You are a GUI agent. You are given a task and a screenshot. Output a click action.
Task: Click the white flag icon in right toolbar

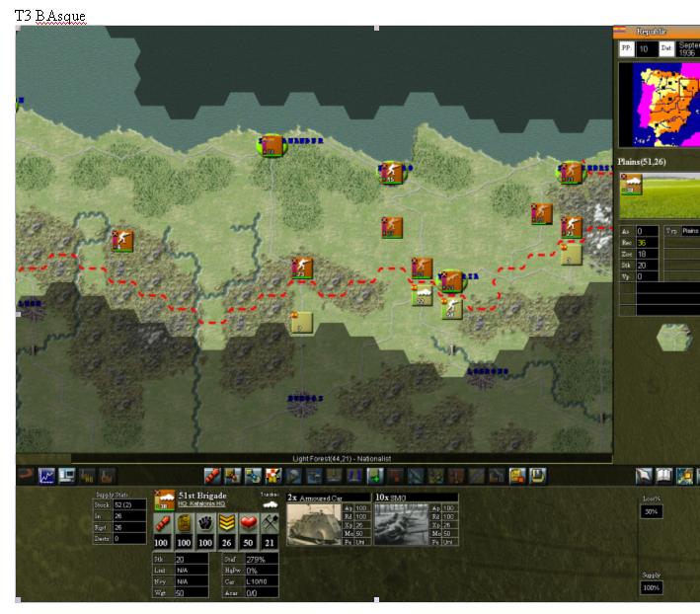tap(644, 476)
